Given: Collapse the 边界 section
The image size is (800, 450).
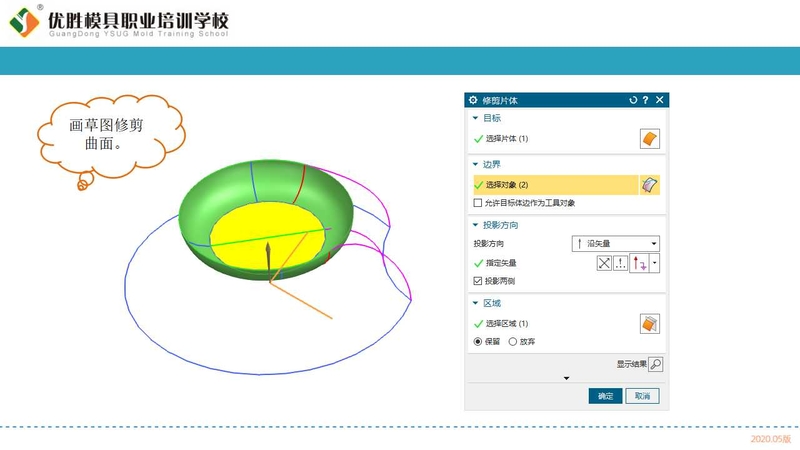Looking at the screenshot, I should point(475,165).
